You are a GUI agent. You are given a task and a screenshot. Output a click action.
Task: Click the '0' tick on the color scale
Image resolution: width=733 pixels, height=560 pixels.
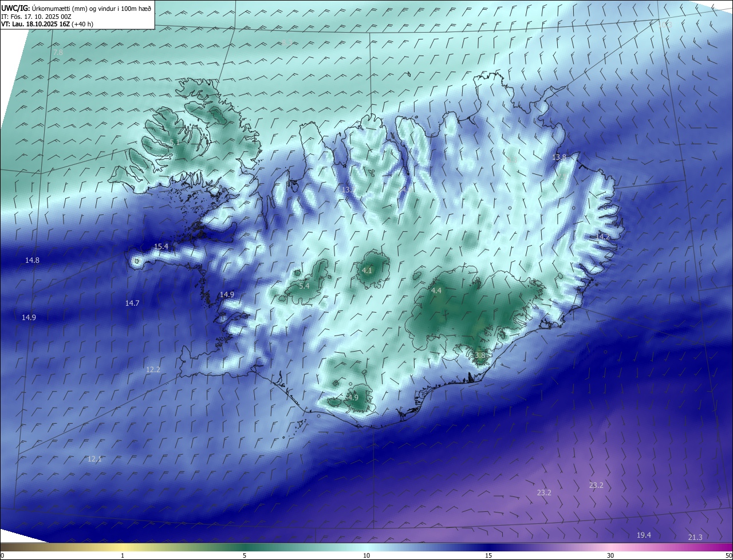point(2,556)
